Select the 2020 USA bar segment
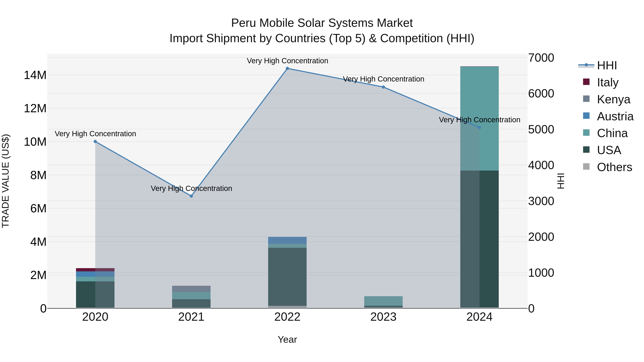The height and width of the screenshot is (362, 644). point(95,295)
